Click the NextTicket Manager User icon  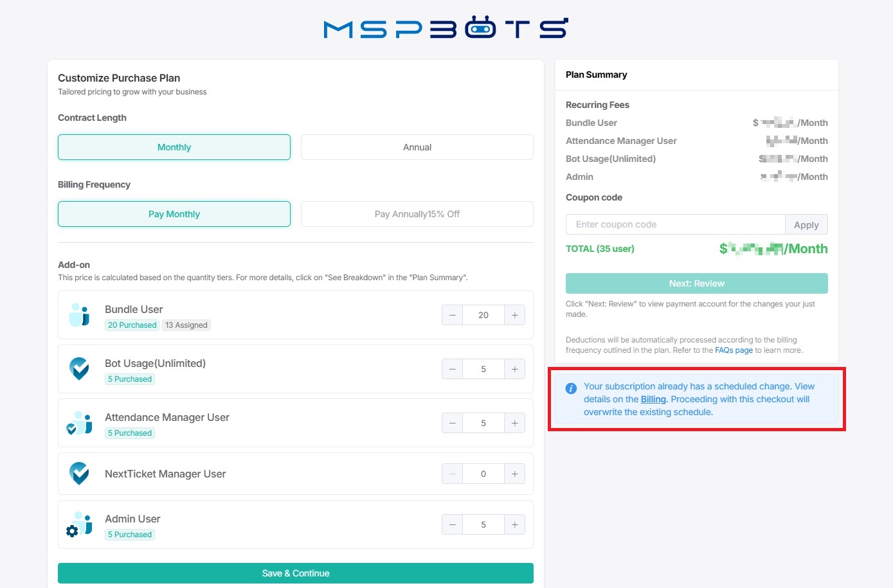(x=80, y=474)
